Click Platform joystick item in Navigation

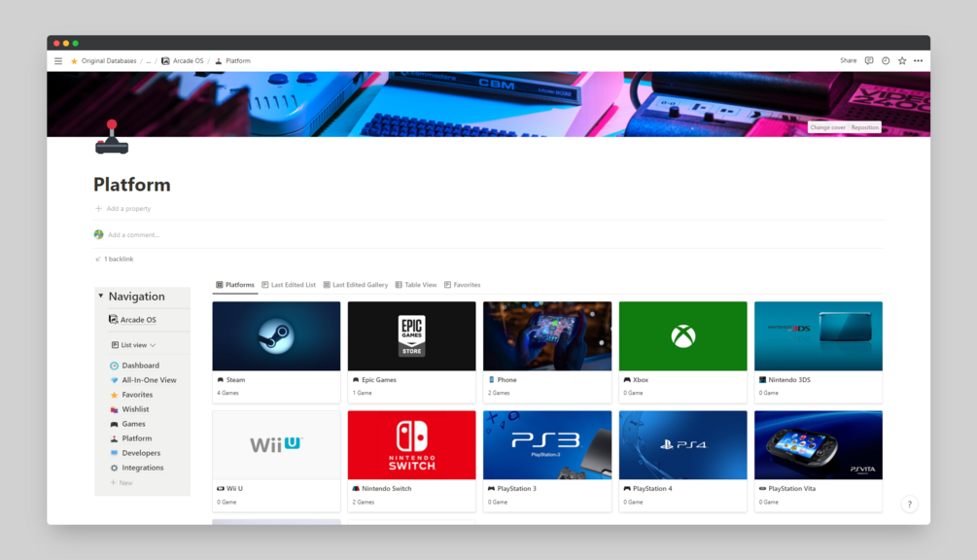coord(131,438)
